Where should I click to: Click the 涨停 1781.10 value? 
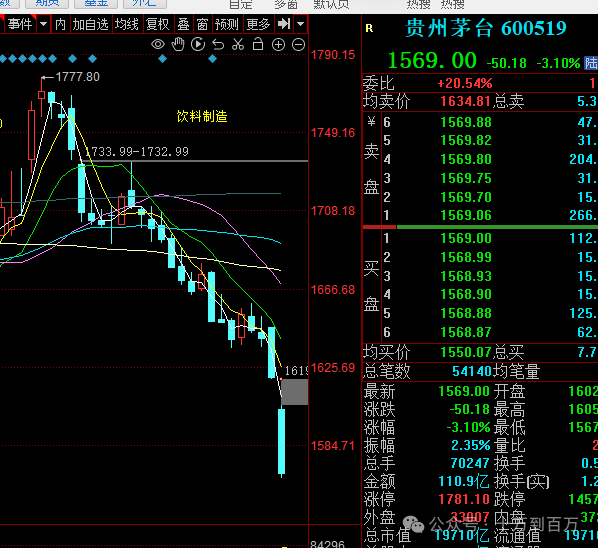coord(464,499)
